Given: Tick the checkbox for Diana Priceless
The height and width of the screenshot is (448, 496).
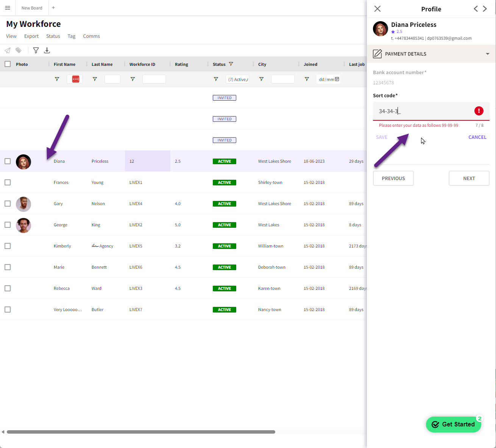Looking at the screenshot, I should tap(8, 161).
